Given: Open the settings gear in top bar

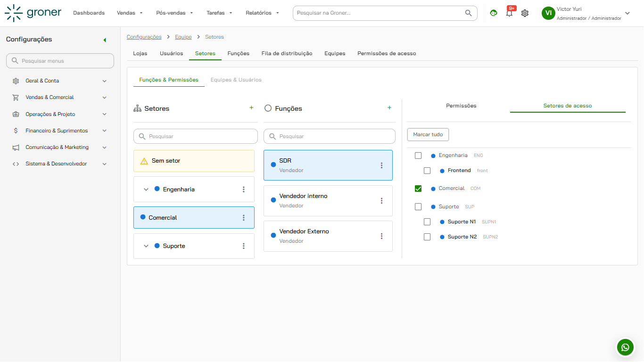Looking at the screenshot, I should tap(525, 13).
